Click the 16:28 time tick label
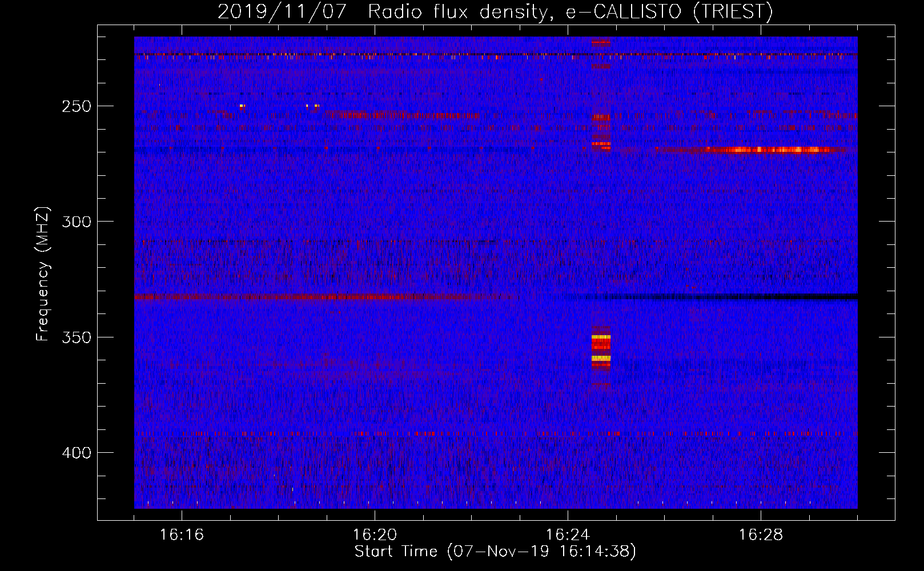Image resolution: width=924 pixels, height=571 pixels. 761,535
